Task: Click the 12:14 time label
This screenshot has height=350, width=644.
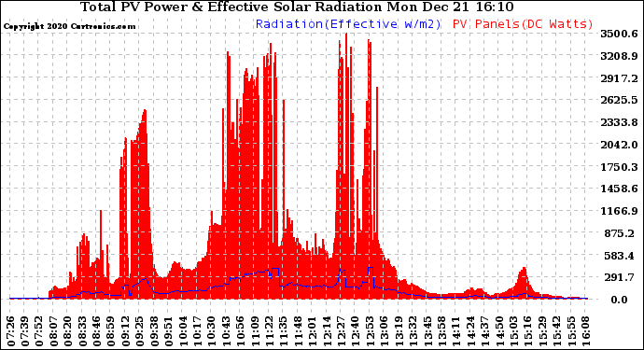Action: (x=327, y=331)
